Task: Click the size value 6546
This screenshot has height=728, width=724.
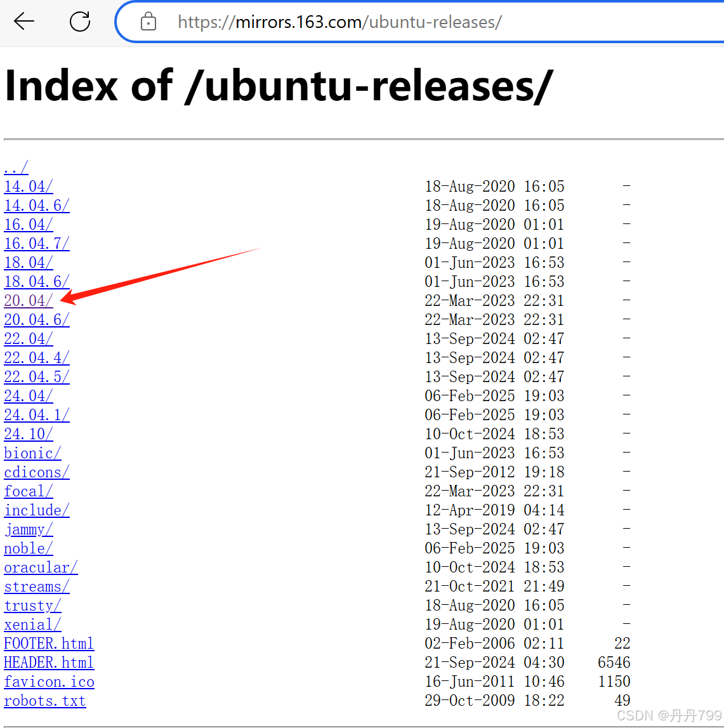Action: (614, 663)
